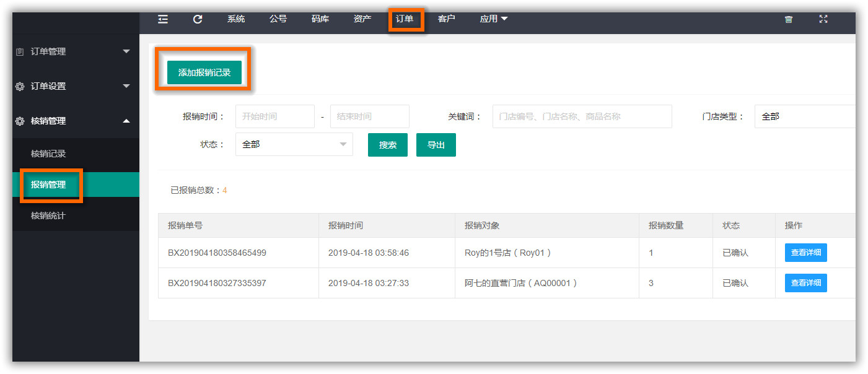
Task: Click the 添加报销记录 button
Action: (x=204, y=72)
